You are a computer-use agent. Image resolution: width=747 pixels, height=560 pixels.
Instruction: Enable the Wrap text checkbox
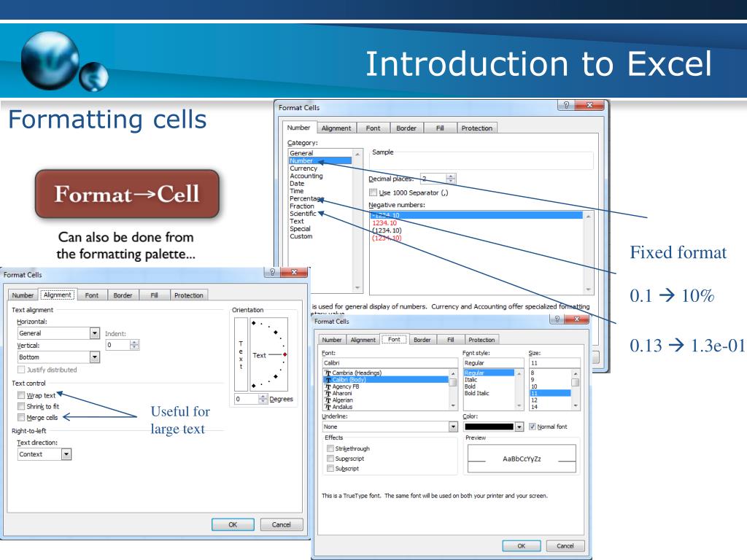pos(21,395)
